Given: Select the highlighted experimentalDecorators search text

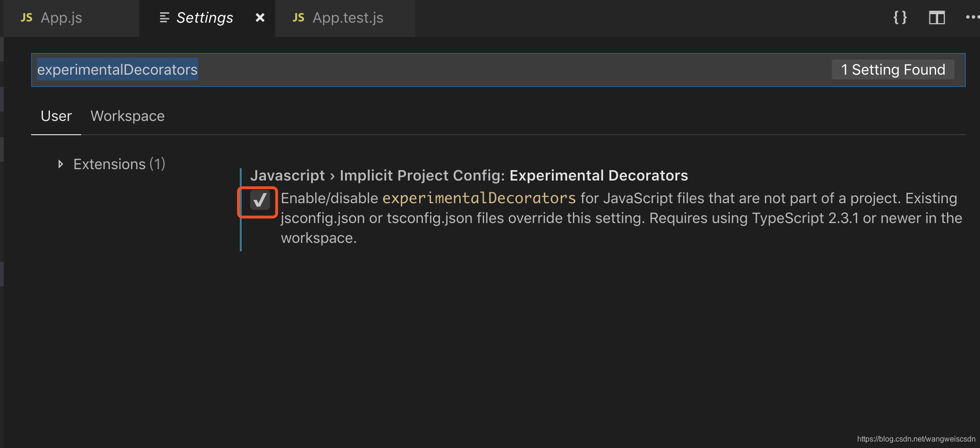Looking at the screenshot, I should click(117, 69).
